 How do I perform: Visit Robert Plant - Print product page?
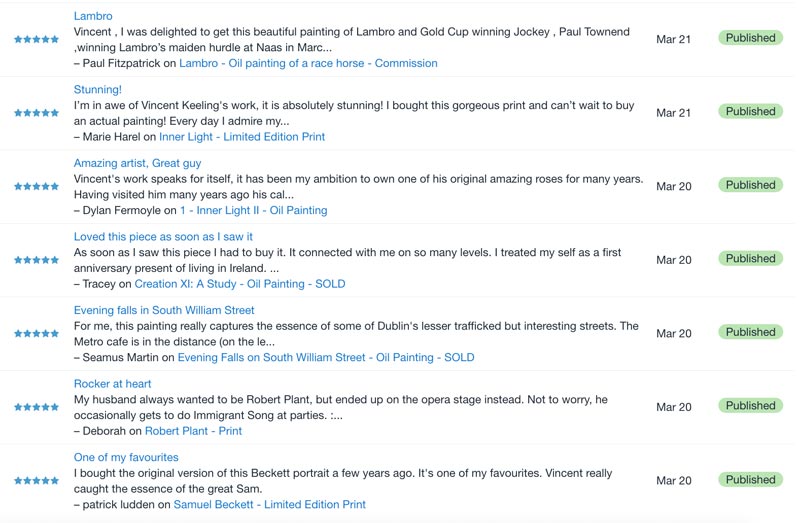pyautogui.click(x=193, y=431)
